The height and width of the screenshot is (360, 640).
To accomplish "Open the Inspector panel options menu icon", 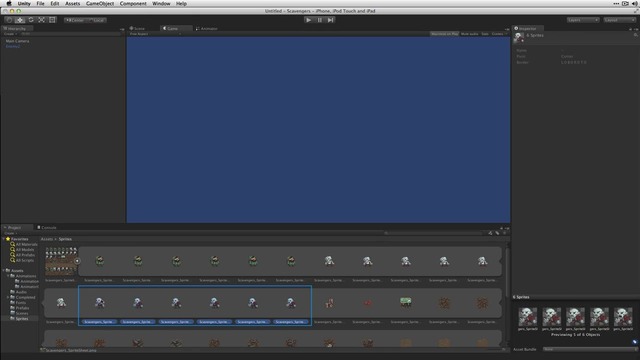I will (x=636, y=29).
